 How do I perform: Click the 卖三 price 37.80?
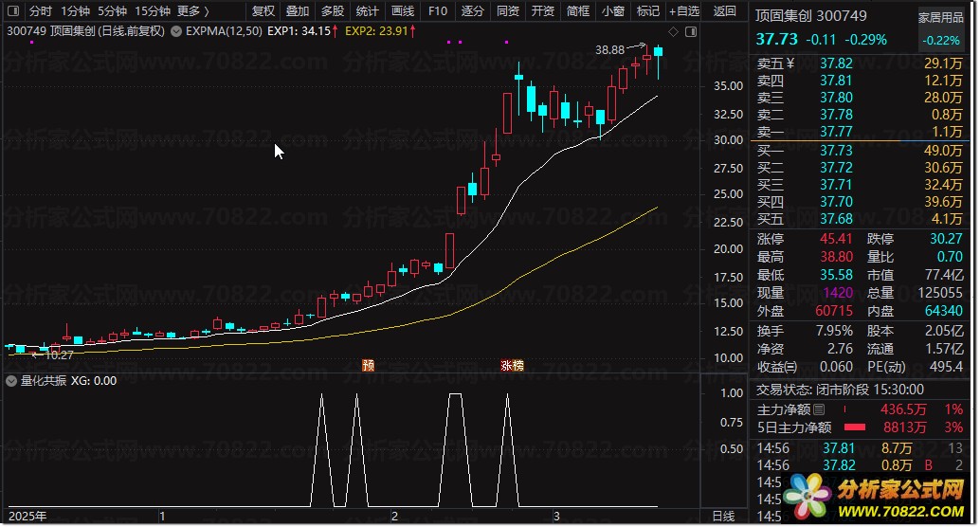coord(836,98)
